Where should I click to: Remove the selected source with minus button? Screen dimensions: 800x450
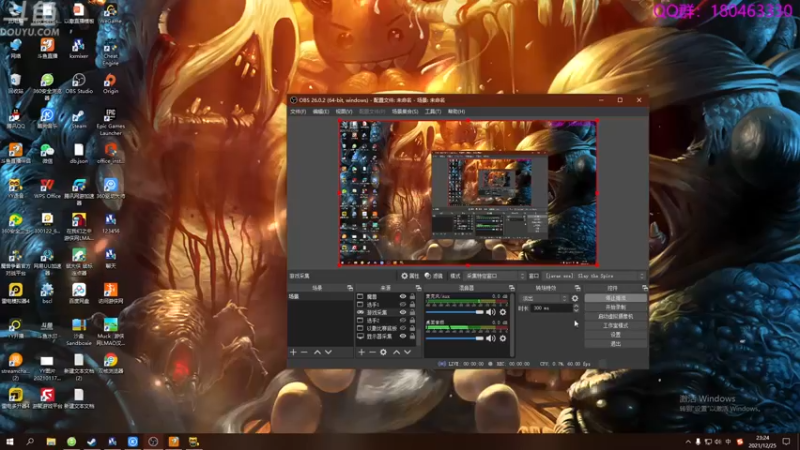372,352
